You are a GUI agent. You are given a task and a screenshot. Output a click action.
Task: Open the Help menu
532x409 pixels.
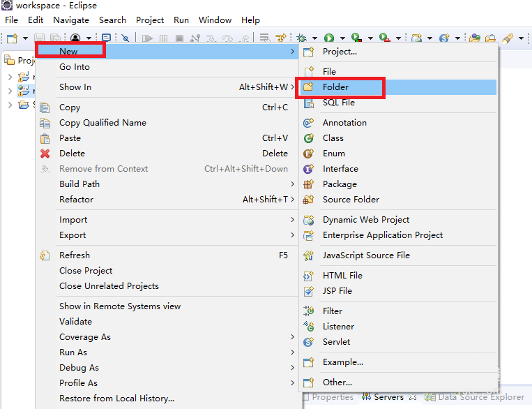tap(250, 20)
